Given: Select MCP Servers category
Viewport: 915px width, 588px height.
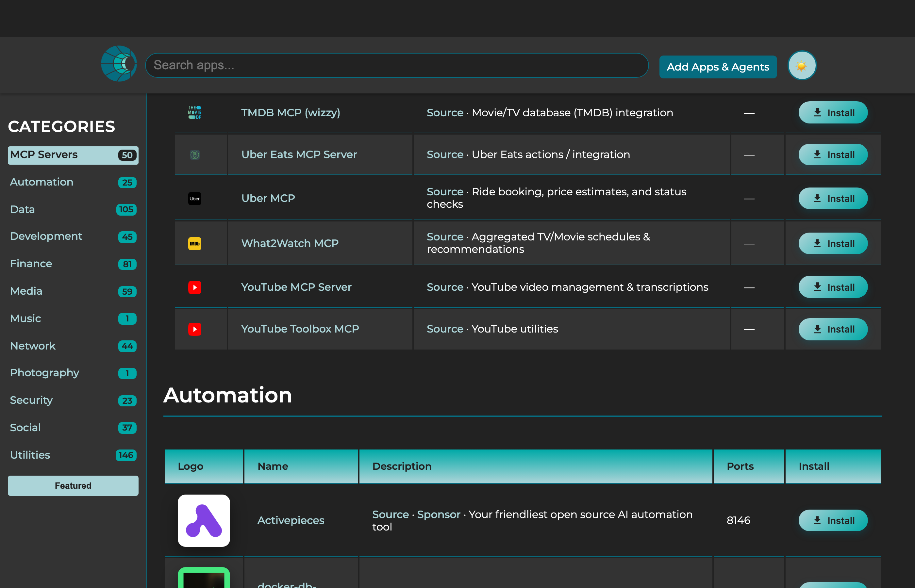Looking at the screenshot, I should [73, 155].
